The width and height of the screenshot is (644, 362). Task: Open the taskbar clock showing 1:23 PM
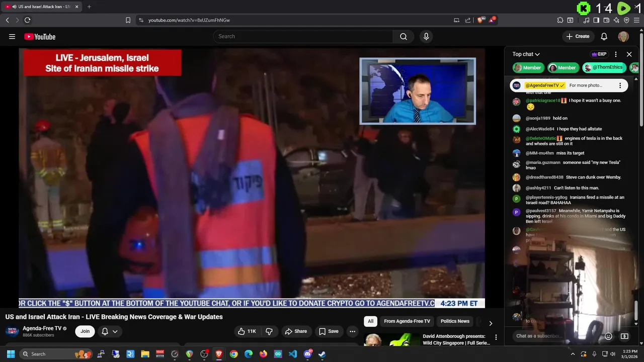point(630,354)
